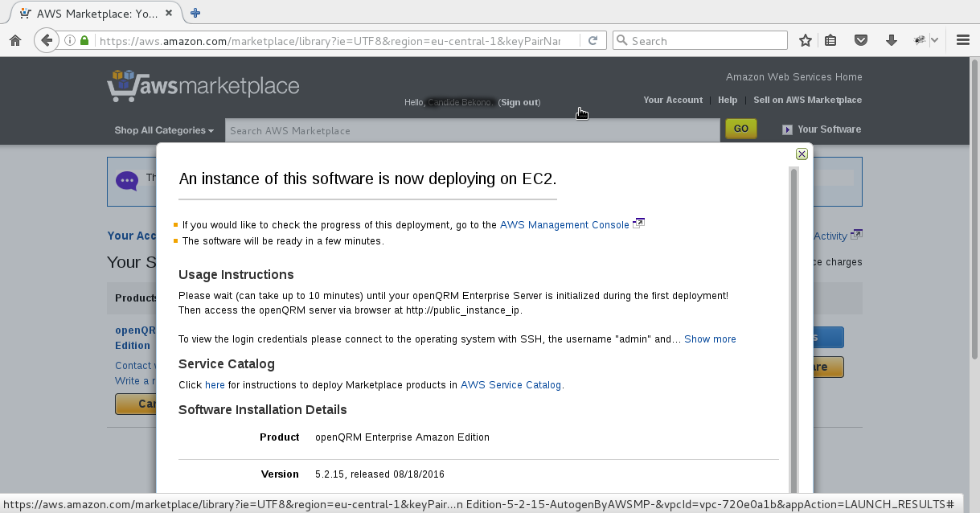Click the Pocket icon in the toolbar

pyautogui.click(x=860, y=40)
